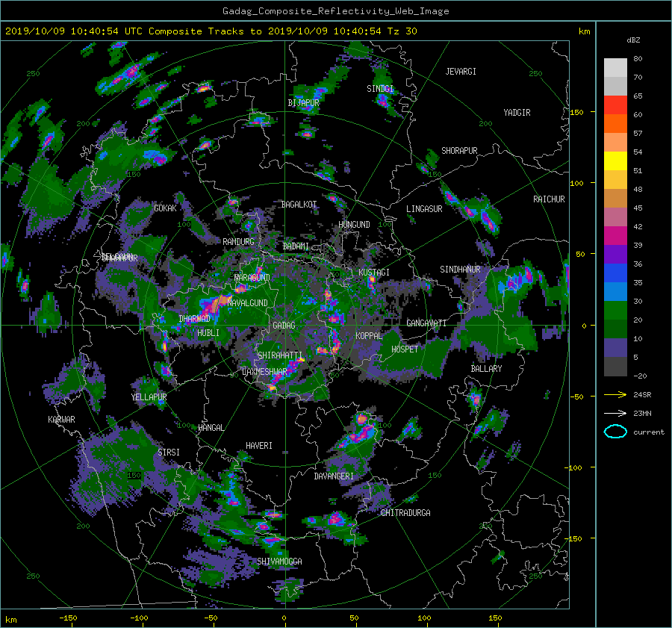Click the yellow UTC Composite Tracks timestamp line

pos(211,31)
